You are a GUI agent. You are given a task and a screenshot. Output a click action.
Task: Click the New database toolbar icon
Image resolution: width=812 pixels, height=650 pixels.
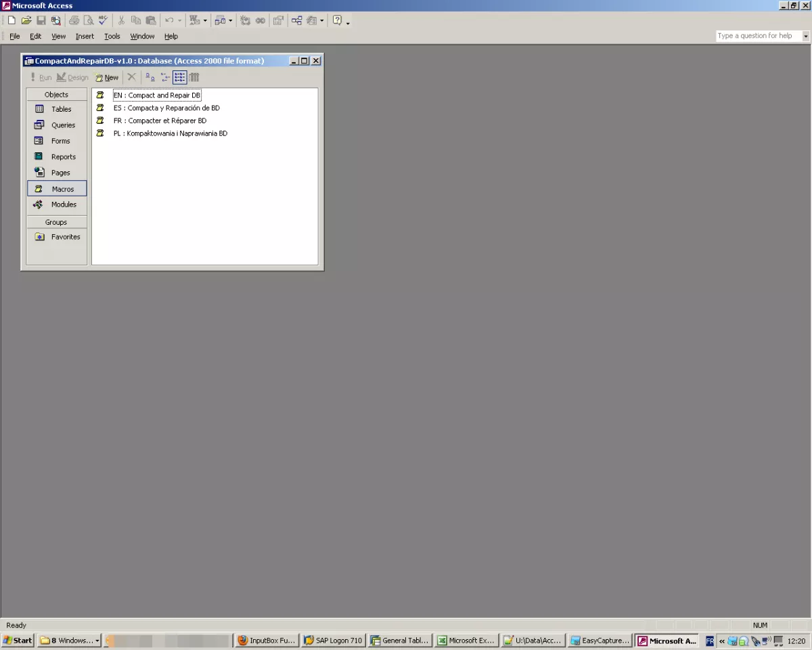[12, 20]
